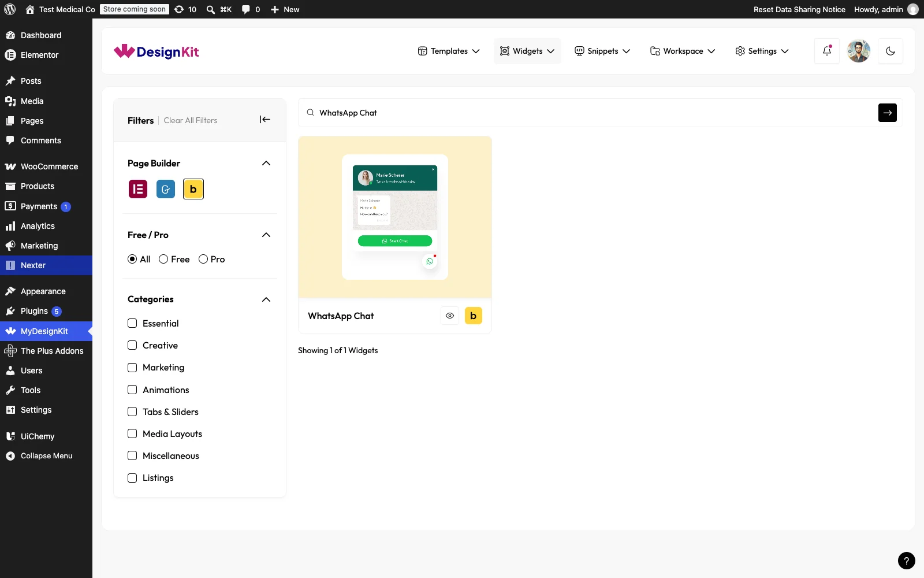Open WooCommerce in the sidebar
924x578 pixels.
(x=46, y=166)
